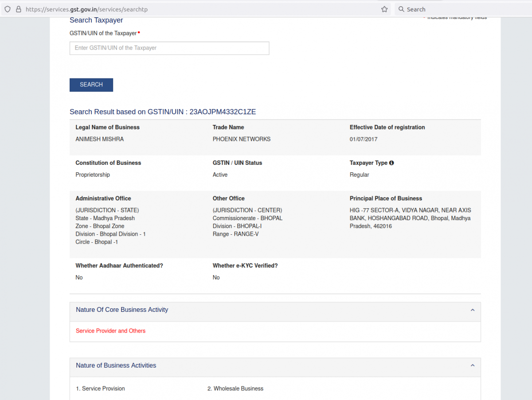
Task: Select the services.gst.gov.in address bar URL
Action: coord(86,9)
